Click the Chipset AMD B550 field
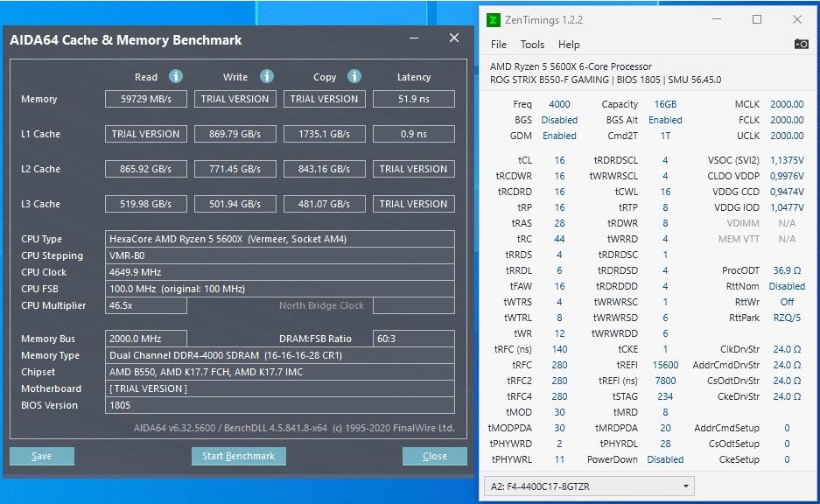 coord(280,372)
